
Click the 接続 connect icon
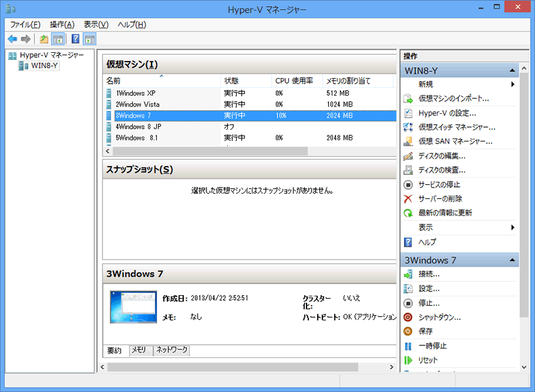pyautogui.click(x=408, y=274)
